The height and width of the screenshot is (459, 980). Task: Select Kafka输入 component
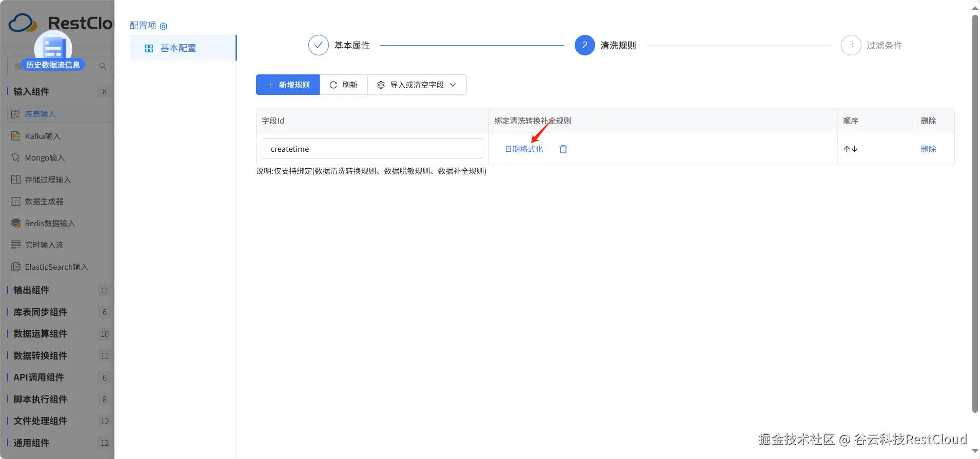[x=36, y=136]
